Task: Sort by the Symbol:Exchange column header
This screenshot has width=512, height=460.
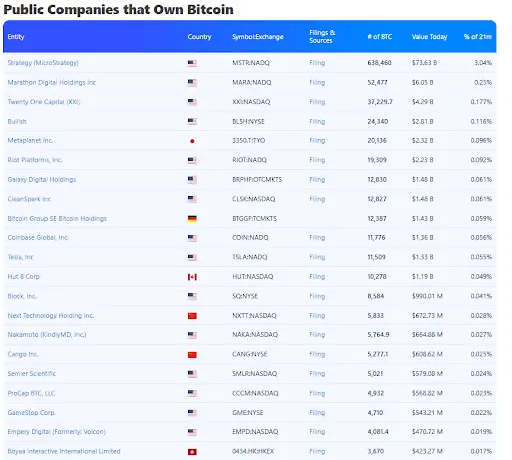Action: [258, 37]
